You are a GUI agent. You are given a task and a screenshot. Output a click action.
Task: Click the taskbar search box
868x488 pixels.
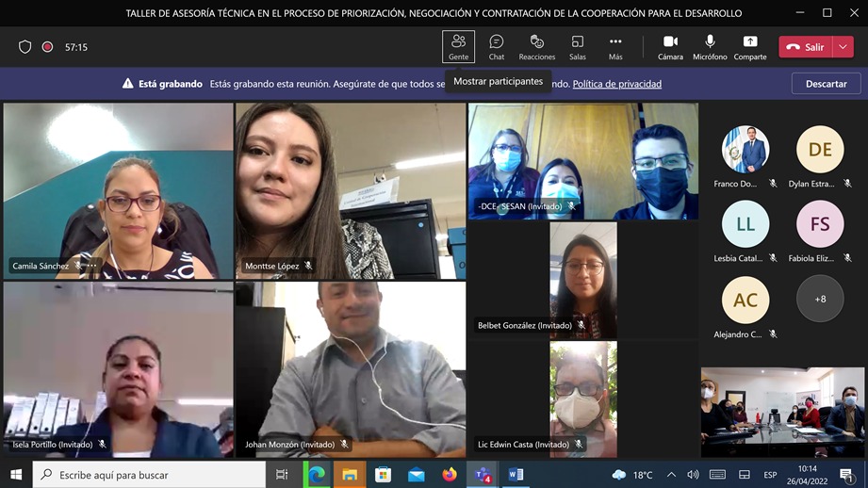tap(150, 475)
